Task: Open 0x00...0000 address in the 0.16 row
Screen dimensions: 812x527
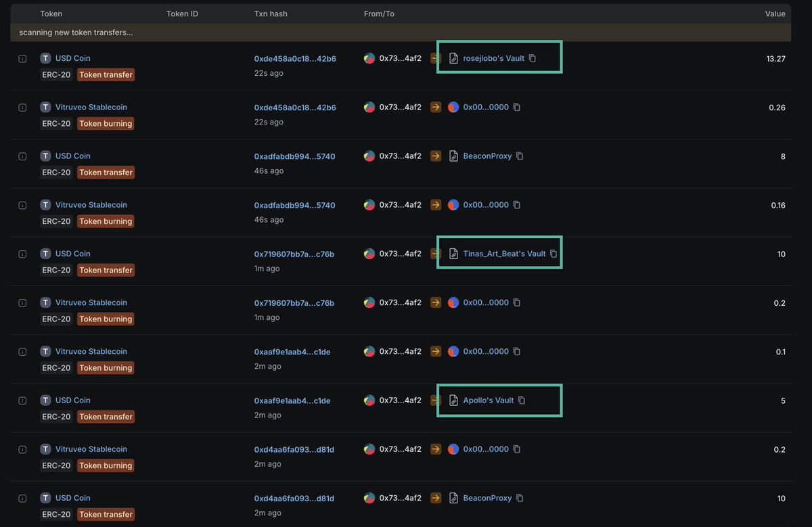Action: coord(486,205)
